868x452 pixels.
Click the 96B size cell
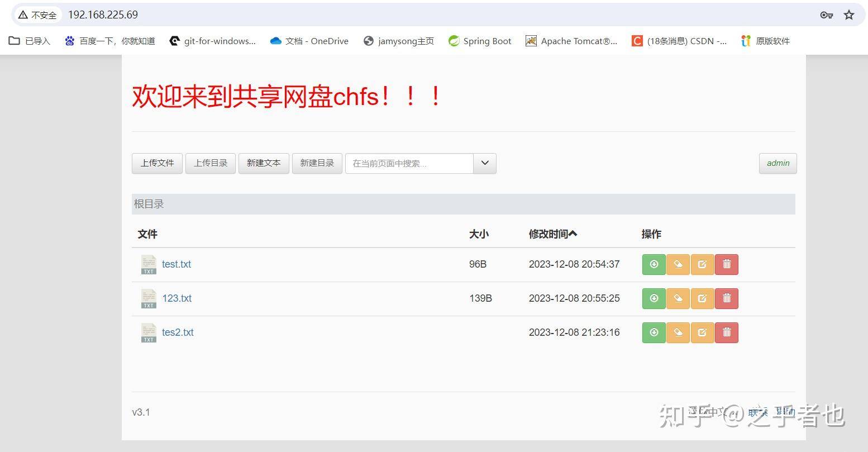click(478, 264)
